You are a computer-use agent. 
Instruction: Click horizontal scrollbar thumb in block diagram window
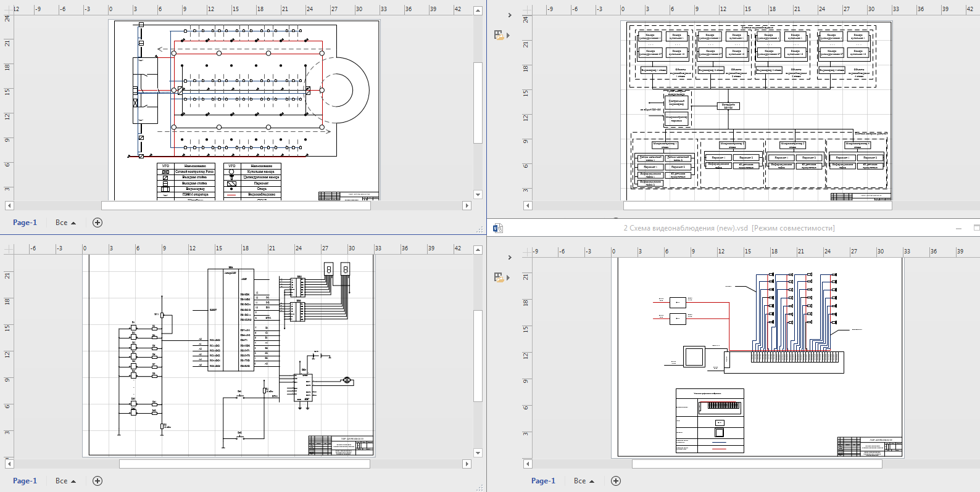757,206
